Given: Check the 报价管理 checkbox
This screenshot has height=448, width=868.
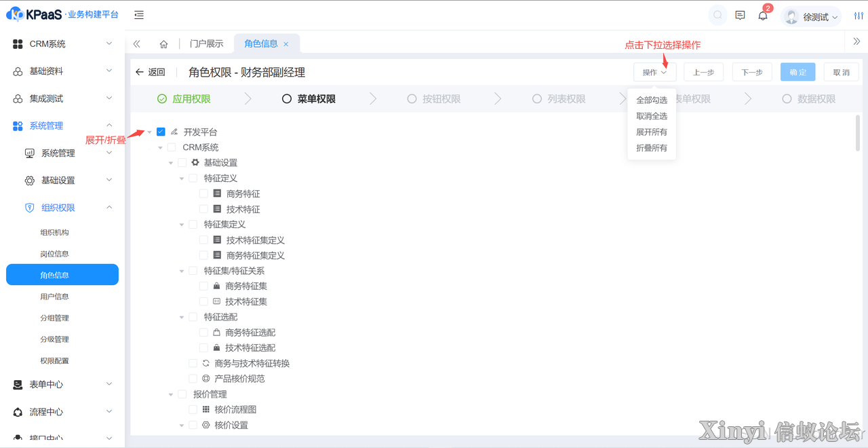Looking at the screenshot, I should [182, 394].
